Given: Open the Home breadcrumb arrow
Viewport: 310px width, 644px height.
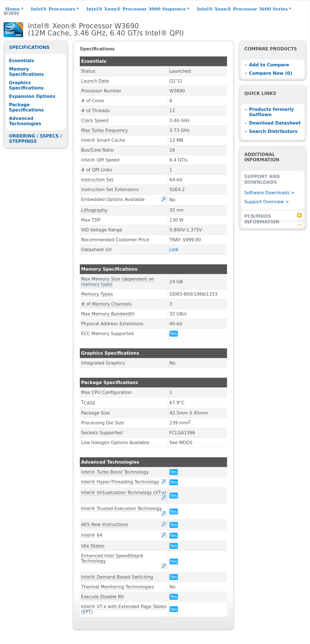Looking at the screenshot, I should (22, 8).
